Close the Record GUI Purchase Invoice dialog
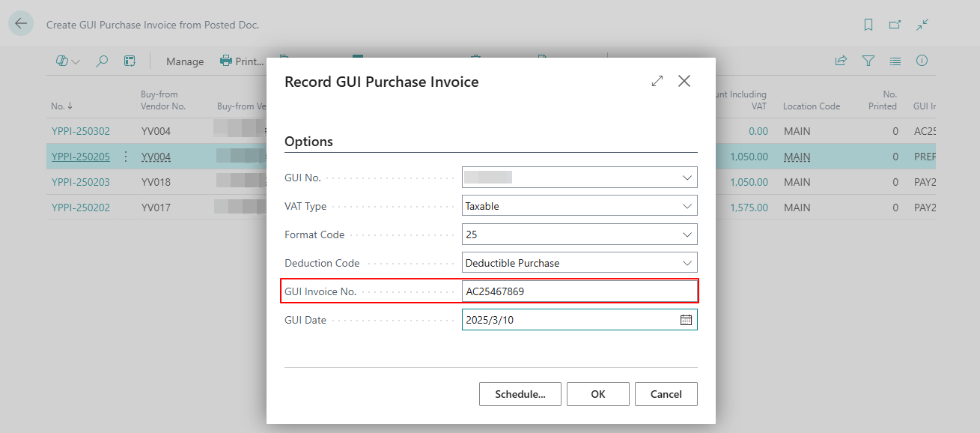This screenshot has height=433, width=980. [684, 81]
